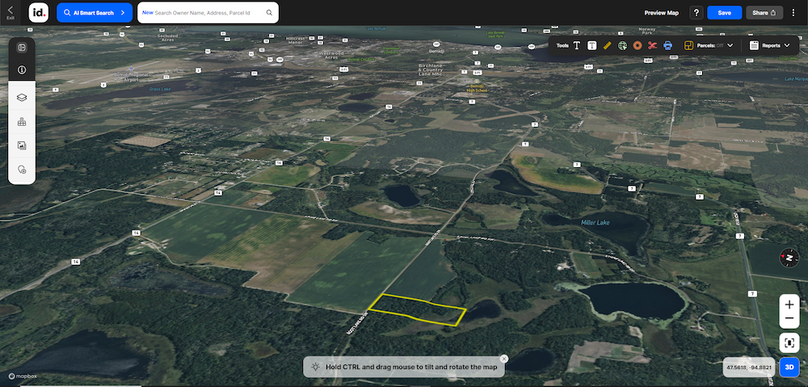Toggle the 3D view button
808x387 pixels.
point(789,367)
